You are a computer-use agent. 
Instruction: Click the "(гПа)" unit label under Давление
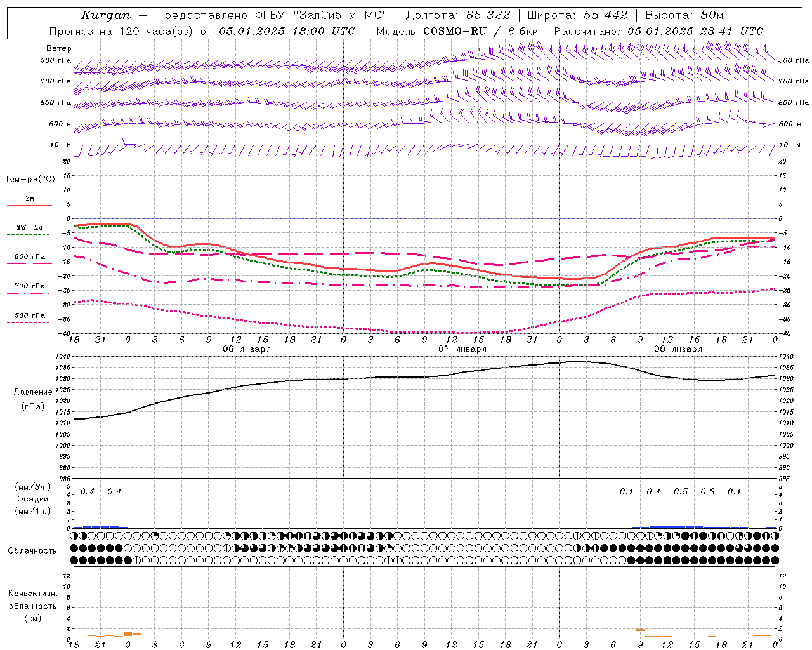[x=32, y=407]
